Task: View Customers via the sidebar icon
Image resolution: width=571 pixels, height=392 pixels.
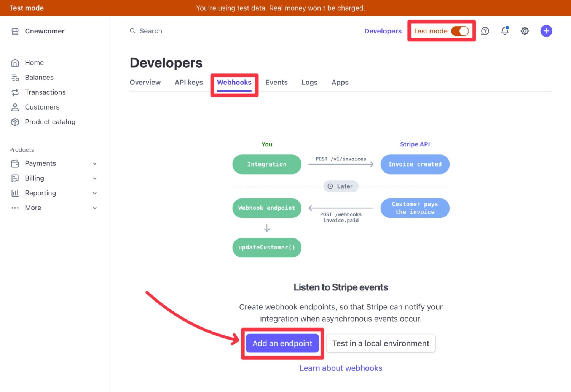Action: point(42,107)
